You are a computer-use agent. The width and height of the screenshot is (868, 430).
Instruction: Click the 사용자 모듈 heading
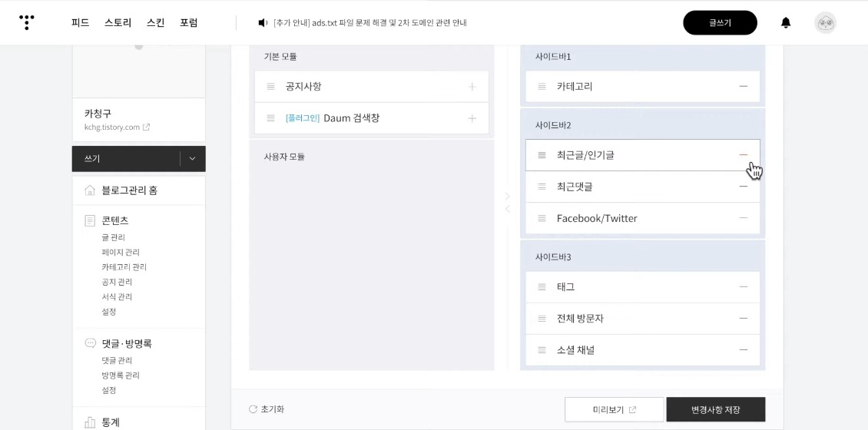point(284,157)
